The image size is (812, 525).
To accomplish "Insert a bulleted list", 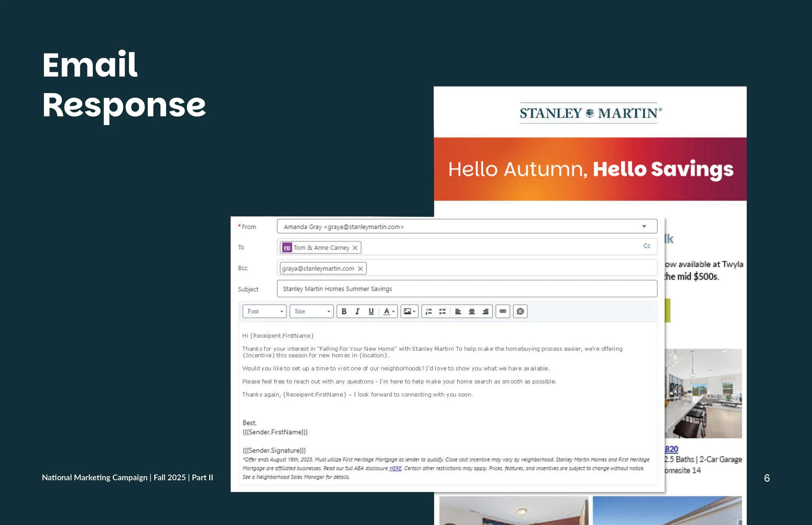I will 442,311.
